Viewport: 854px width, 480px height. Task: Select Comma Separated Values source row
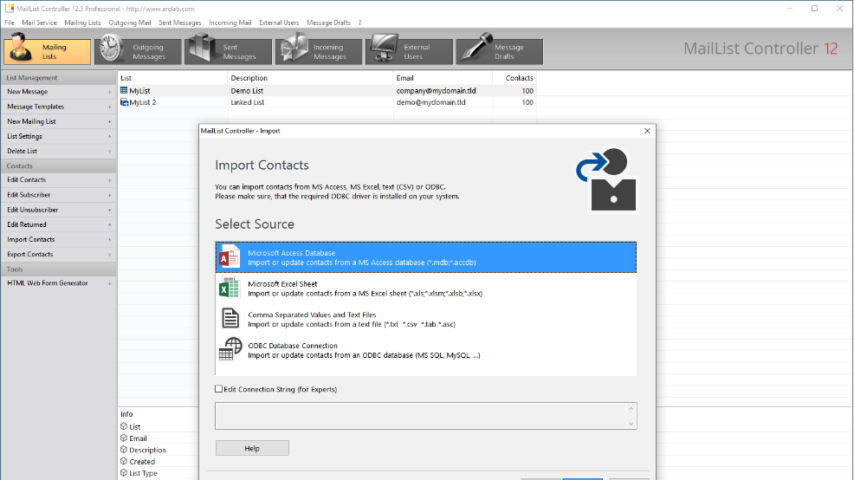pos(426,319)
